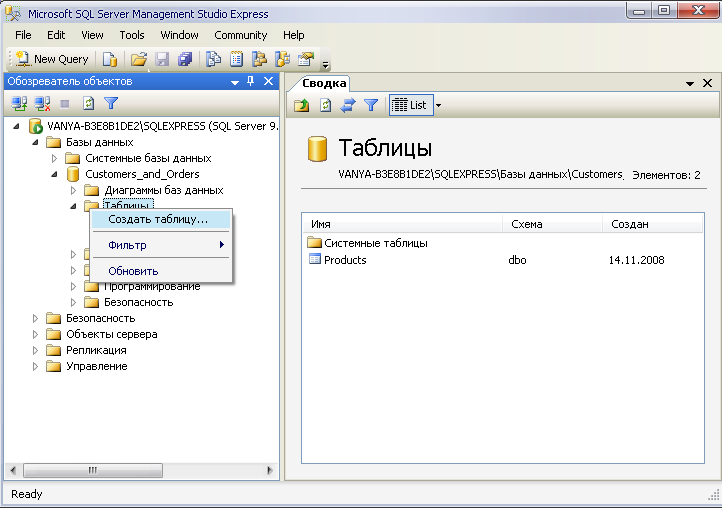Click Disconnect icon with red X
This screenshot has height=510, width=722.
(x=42, y=104)
